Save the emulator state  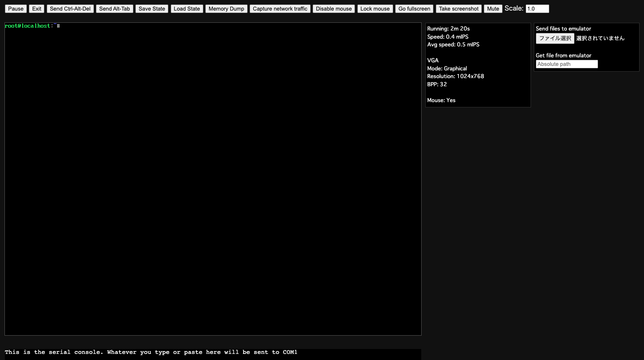pyautogui.click(x=152, y=9)
